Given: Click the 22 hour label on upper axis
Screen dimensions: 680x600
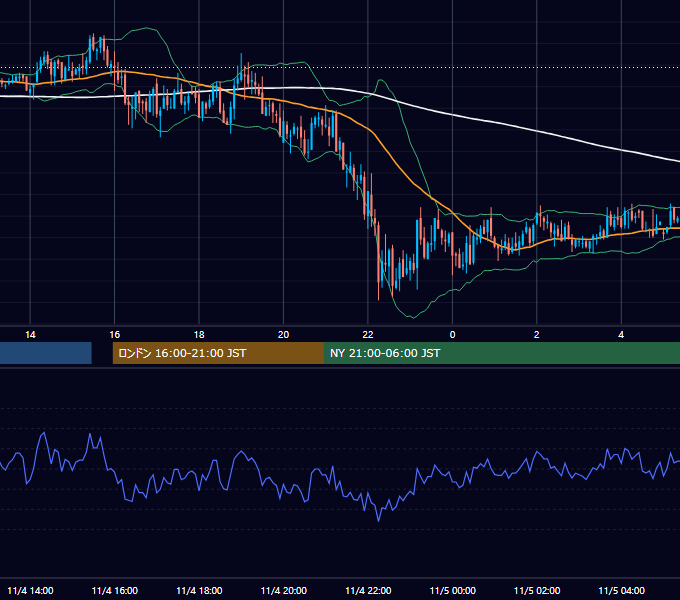Looking at the screenshot, I should click(368, 335).
